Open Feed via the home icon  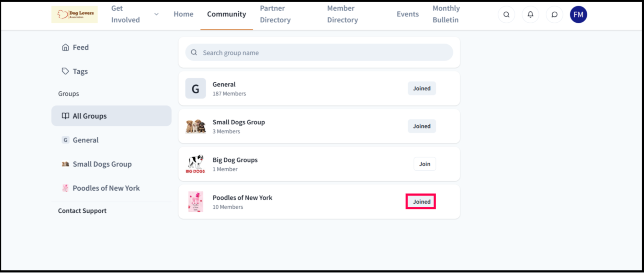click(65, 47)
